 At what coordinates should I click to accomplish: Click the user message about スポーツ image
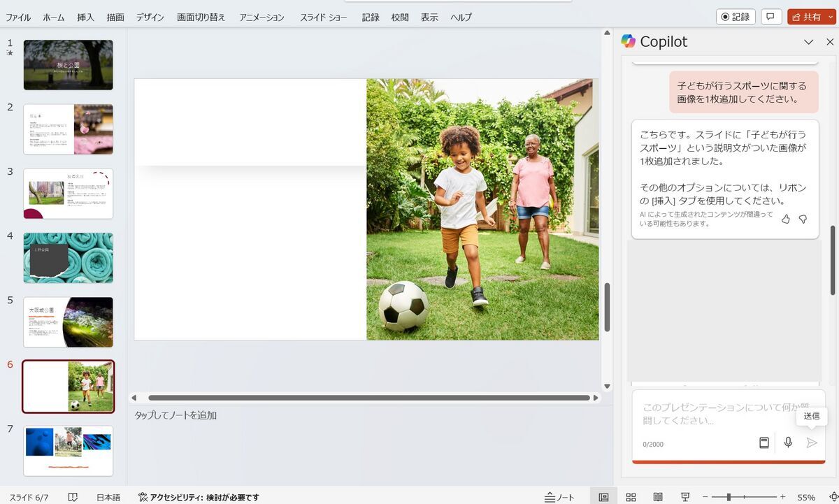coord(743,92)
